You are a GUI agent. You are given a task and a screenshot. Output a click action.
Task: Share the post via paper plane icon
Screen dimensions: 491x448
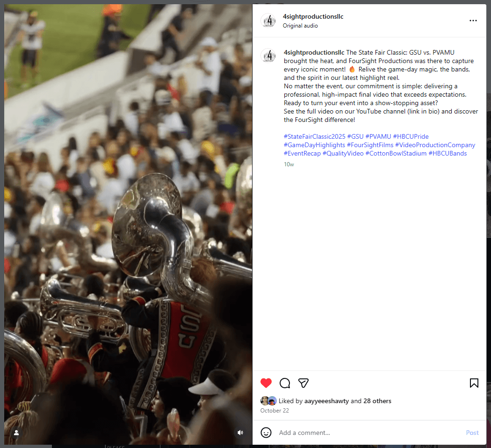[x=303, y=383]
